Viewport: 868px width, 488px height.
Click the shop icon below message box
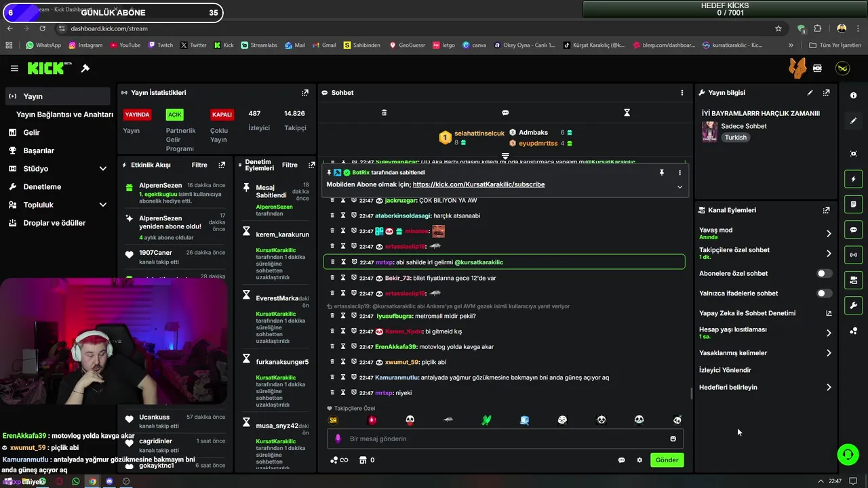pyautogui.click(x=363, y=460)
